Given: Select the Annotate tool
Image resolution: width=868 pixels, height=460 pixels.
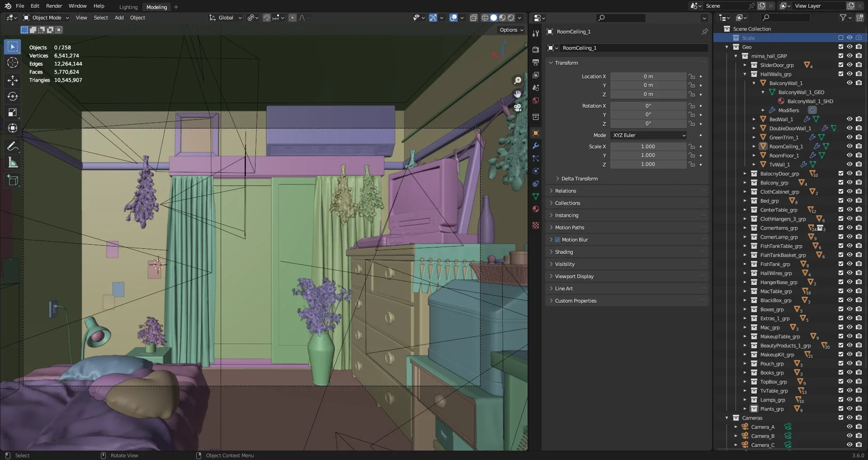Looking at the screenshot, I should click(13, 146).
